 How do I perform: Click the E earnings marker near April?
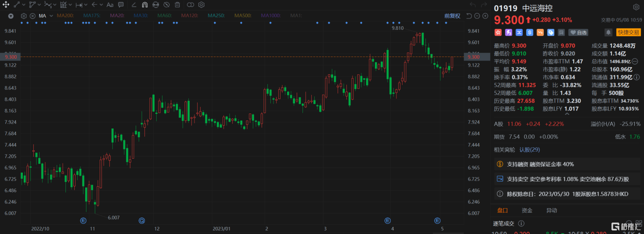tap(388, 220)
